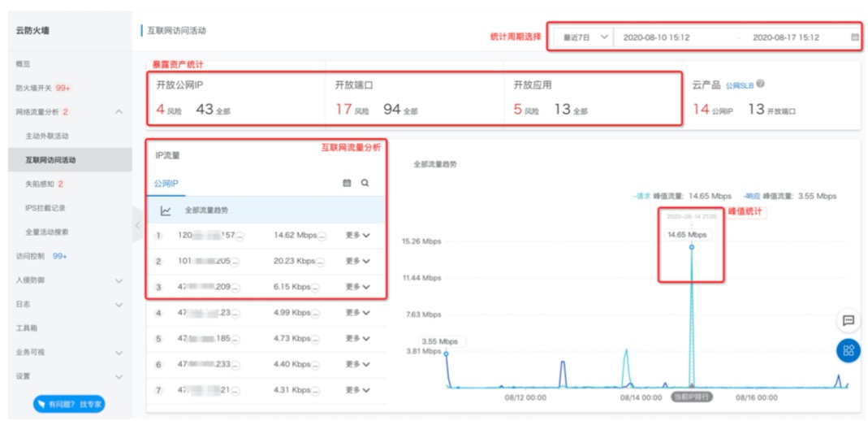Click the 14.65 Mbps peak point on chart

[692, 246]
